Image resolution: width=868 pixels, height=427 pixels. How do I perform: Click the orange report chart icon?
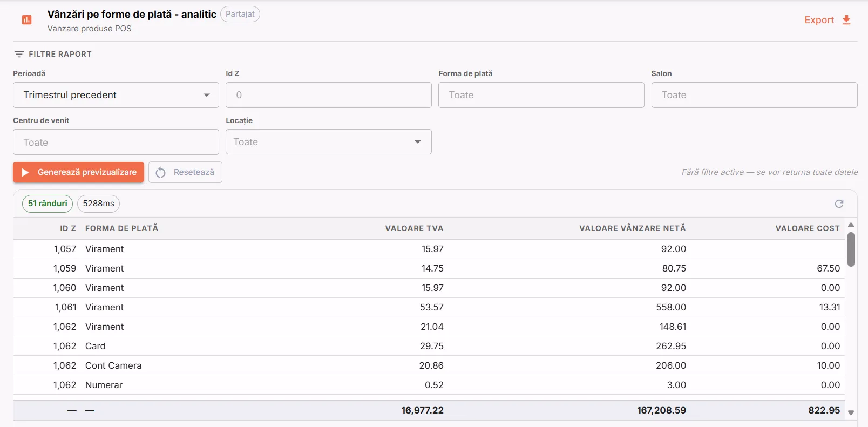click(26, 20)
